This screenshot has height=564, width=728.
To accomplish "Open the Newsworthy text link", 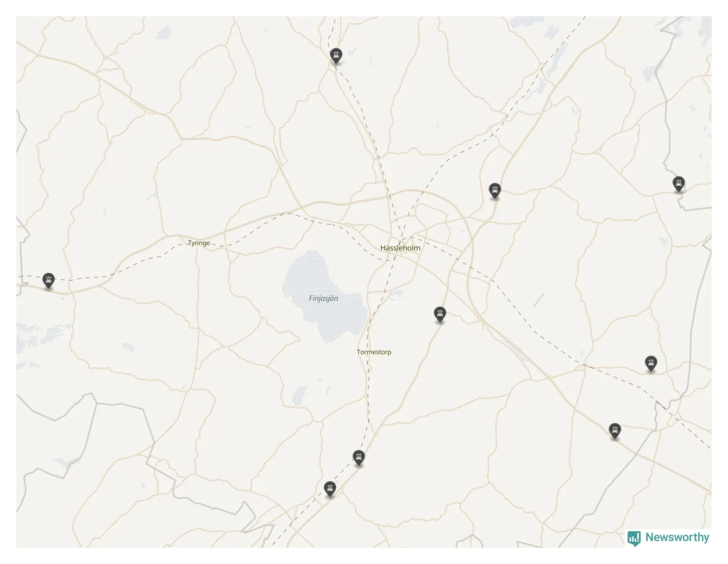I will point(677,537).
